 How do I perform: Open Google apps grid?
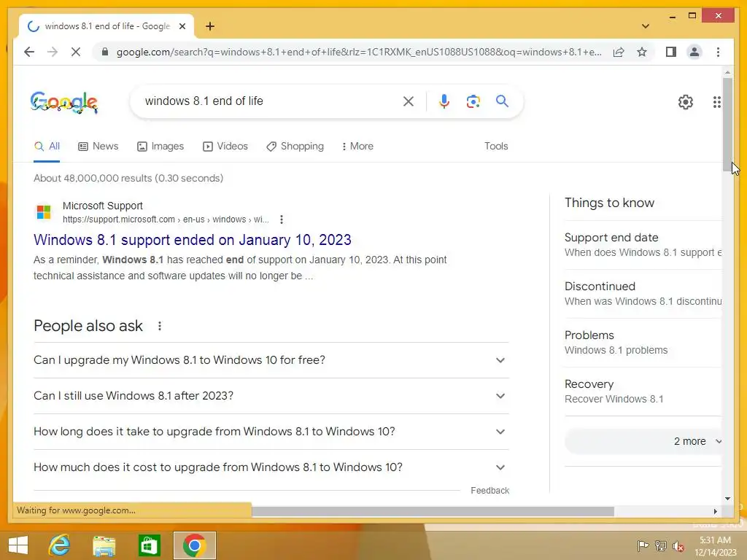tap(716, 102)
